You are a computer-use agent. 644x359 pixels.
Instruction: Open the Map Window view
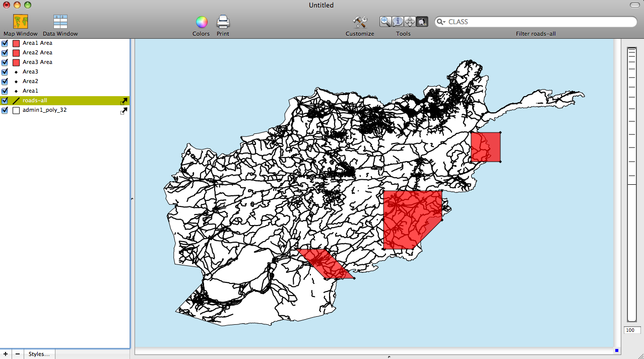(20, 22)
